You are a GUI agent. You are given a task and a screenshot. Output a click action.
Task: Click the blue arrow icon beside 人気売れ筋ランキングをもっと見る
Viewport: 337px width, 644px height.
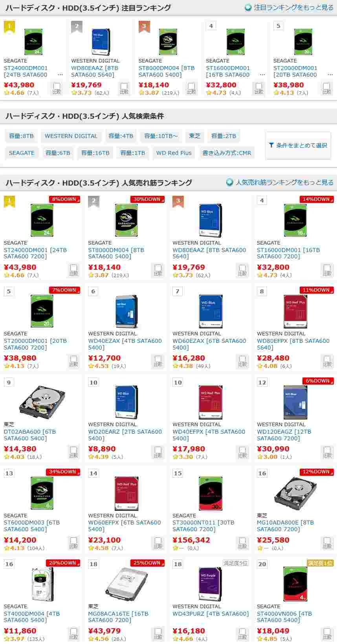click(x=230, y=182)
